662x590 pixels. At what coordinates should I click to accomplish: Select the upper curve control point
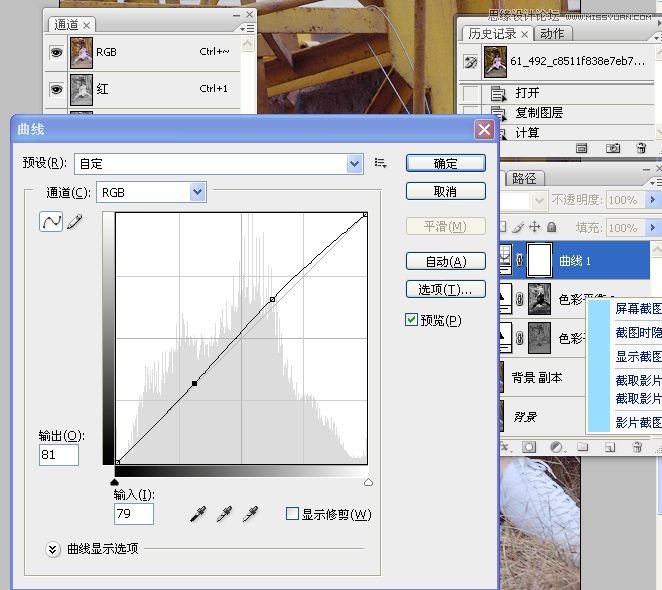[x=272, y=299]
